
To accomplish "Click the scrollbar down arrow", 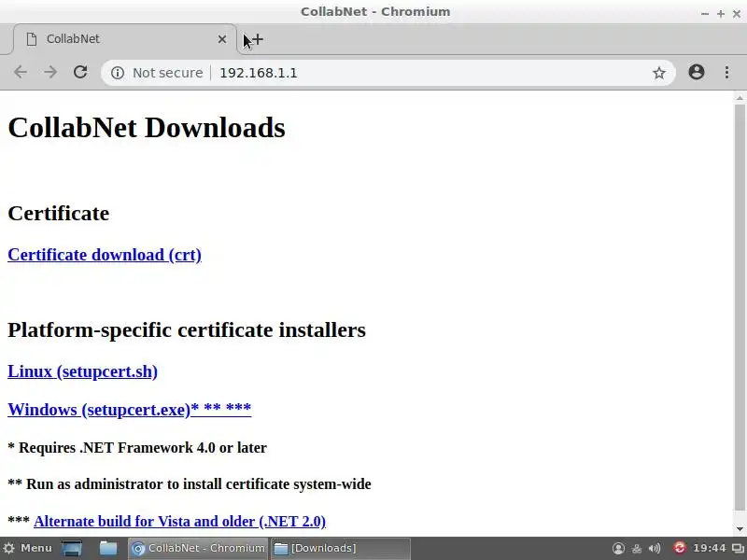I will [x=740, y=528].
